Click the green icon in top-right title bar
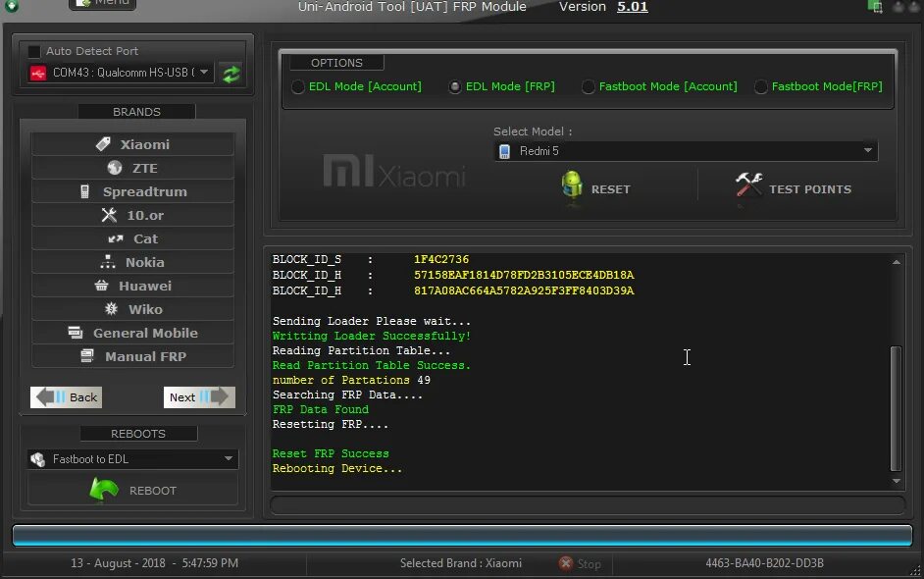The height and width of the screenshot is (579, 924). click(875, 7)
